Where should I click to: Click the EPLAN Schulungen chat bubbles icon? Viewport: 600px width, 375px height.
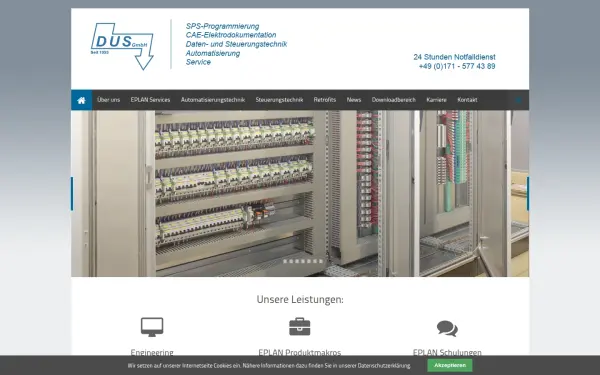pyautogui.click(x=447, y=328)
